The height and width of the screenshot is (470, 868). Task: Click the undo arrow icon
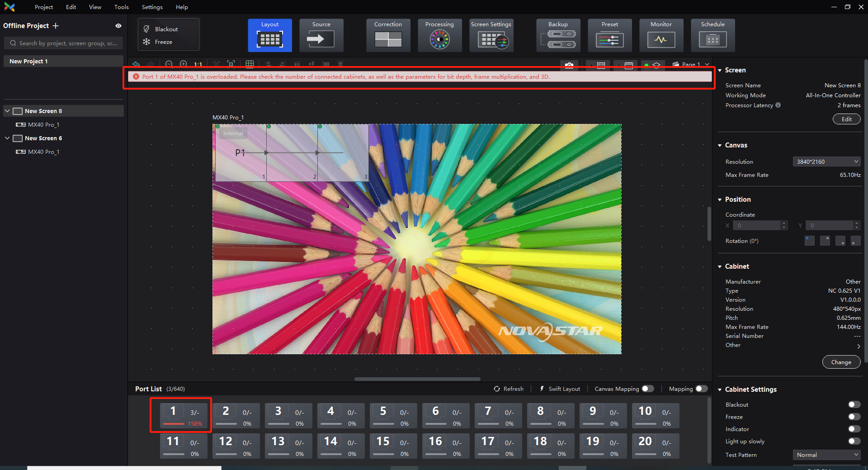click(136, 64)
